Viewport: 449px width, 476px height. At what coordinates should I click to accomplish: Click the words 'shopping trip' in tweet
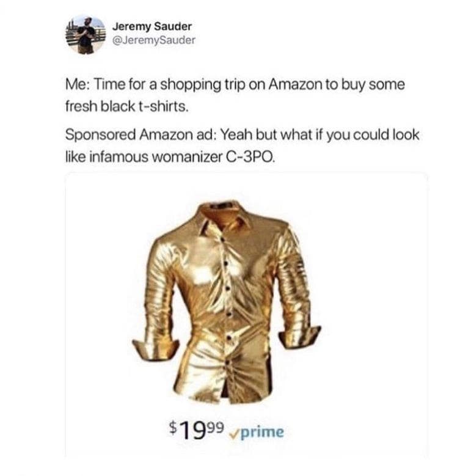202,85
